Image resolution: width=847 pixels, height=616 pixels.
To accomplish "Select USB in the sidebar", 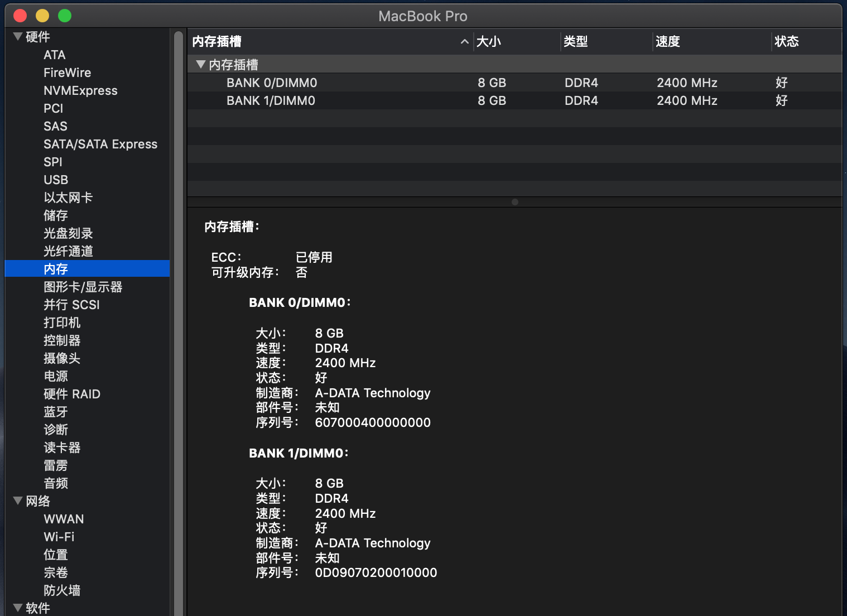I will [x=56, y=180].
